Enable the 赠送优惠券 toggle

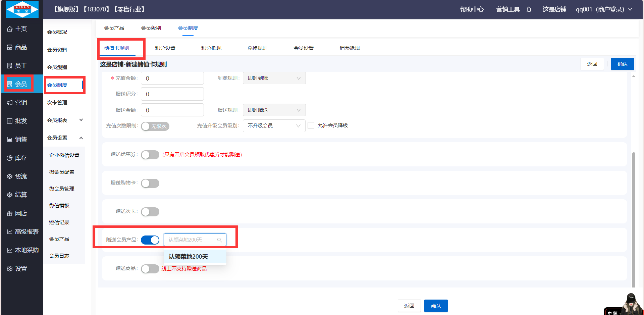point(150,155)
